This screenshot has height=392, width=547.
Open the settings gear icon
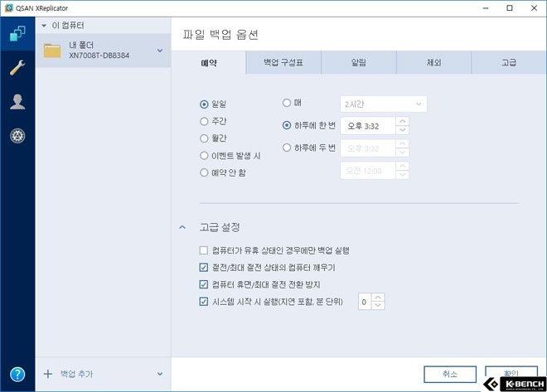[17, 136]
